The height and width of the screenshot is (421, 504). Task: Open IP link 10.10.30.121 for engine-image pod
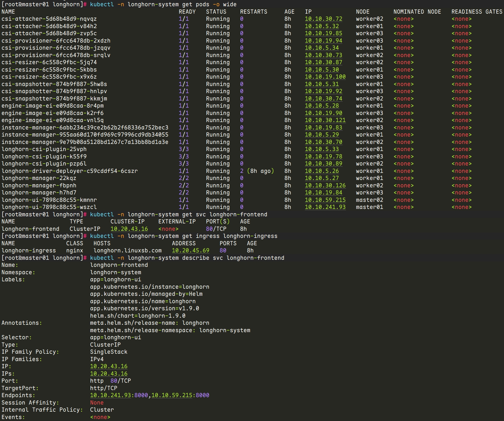click(325, 120)
